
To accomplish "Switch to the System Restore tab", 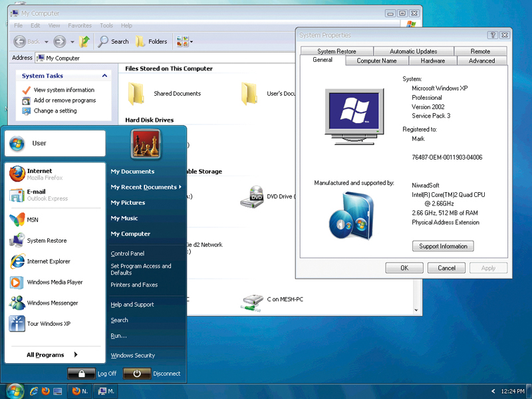I will pos(336,51).
